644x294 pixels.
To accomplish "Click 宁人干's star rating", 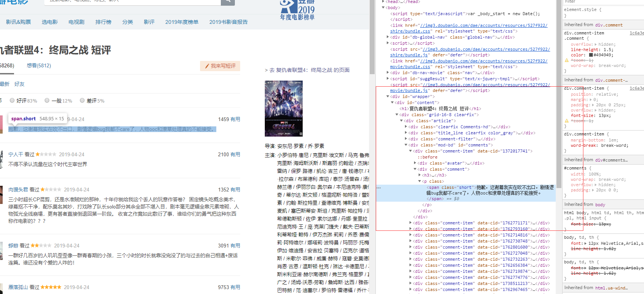I will pos(46,154).
